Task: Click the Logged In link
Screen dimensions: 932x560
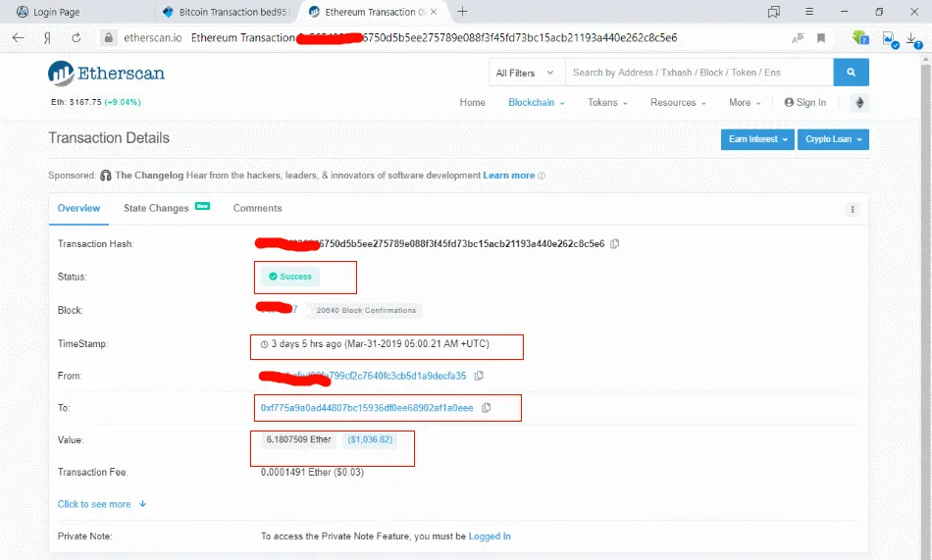Action: point(490,536)
